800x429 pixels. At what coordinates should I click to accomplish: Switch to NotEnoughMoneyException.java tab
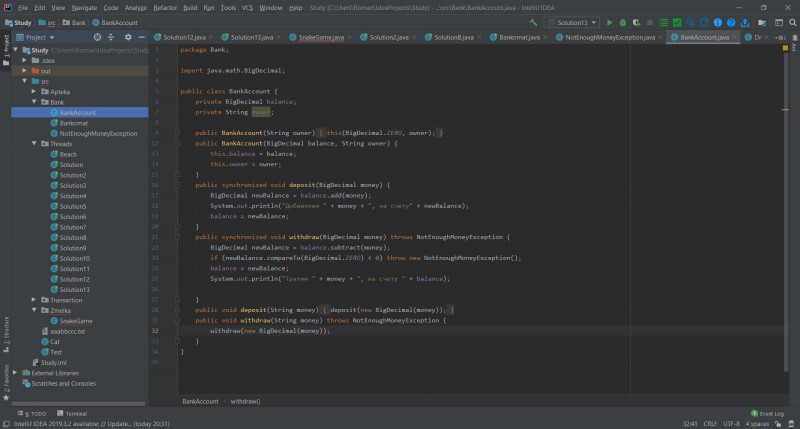pyautogui.click(x=610, y=37)
